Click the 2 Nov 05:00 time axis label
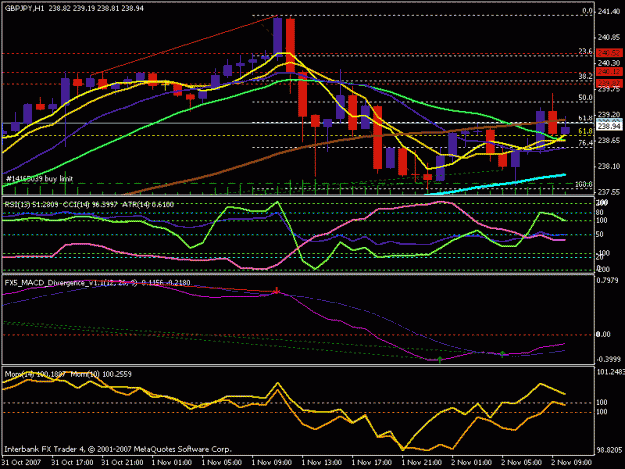 [x=521, y=463]
